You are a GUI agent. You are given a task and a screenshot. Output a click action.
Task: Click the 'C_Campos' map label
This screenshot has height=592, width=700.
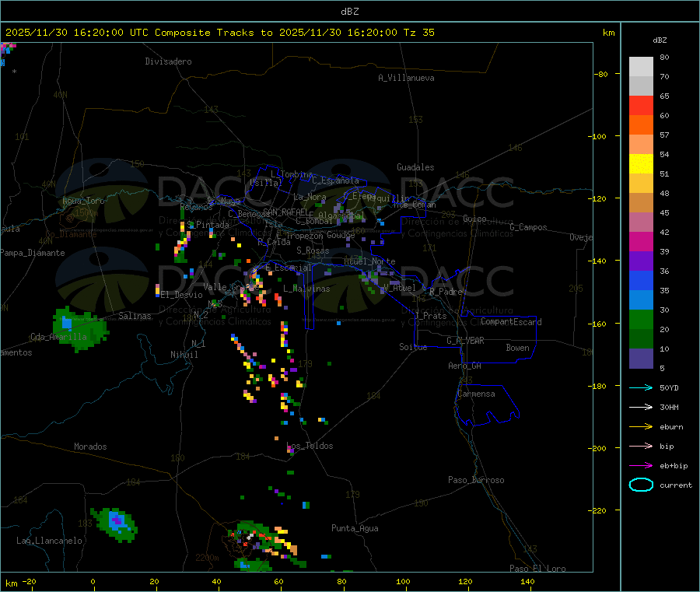tap(529, 227)
